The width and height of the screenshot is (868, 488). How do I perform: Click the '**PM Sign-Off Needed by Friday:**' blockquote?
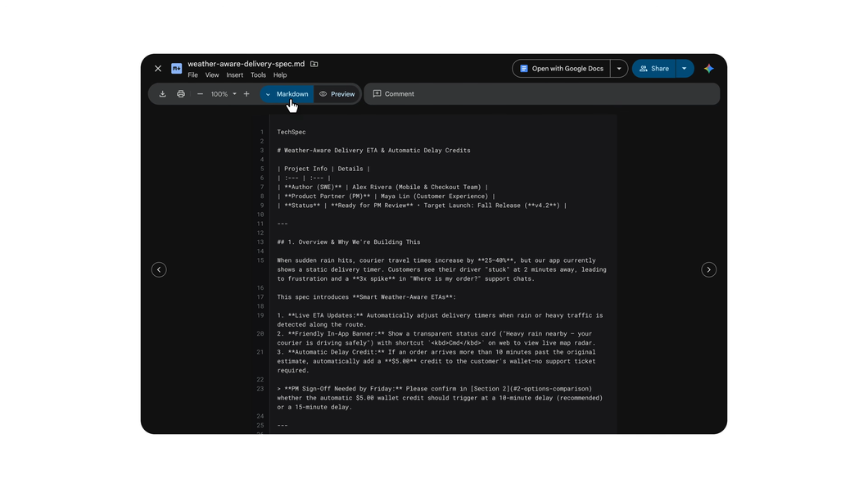coord(440,398)
